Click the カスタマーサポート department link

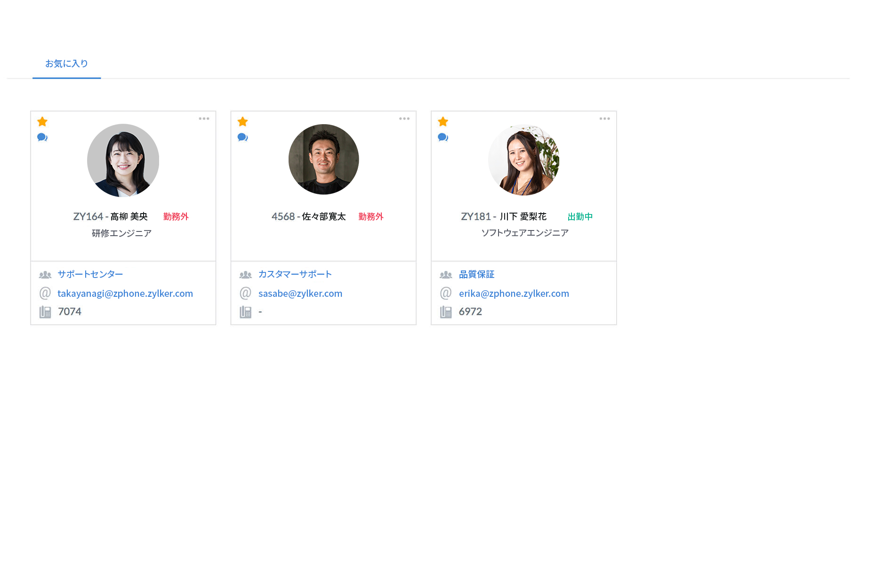tap(295, 274)
